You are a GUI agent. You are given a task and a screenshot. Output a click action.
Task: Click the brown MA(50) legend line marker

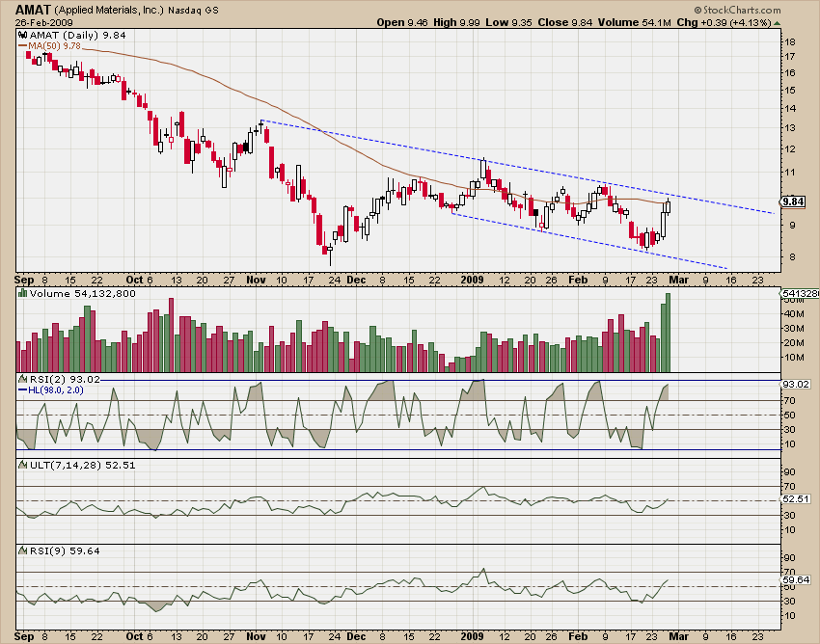(22, 46)
